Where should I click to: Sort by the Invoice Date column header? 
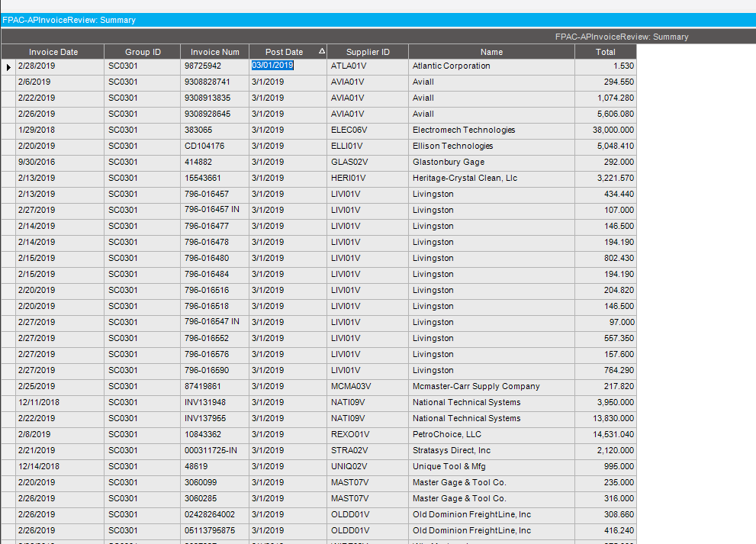(53, 52)
